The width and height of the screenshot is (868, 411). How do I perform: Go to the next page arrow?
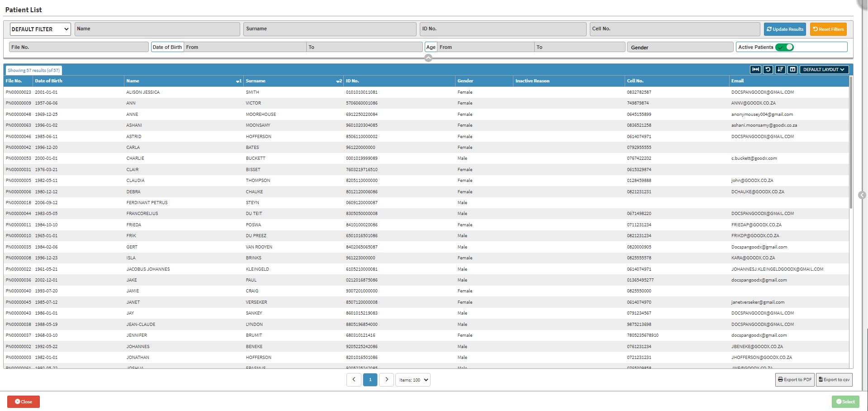[386, 380]
